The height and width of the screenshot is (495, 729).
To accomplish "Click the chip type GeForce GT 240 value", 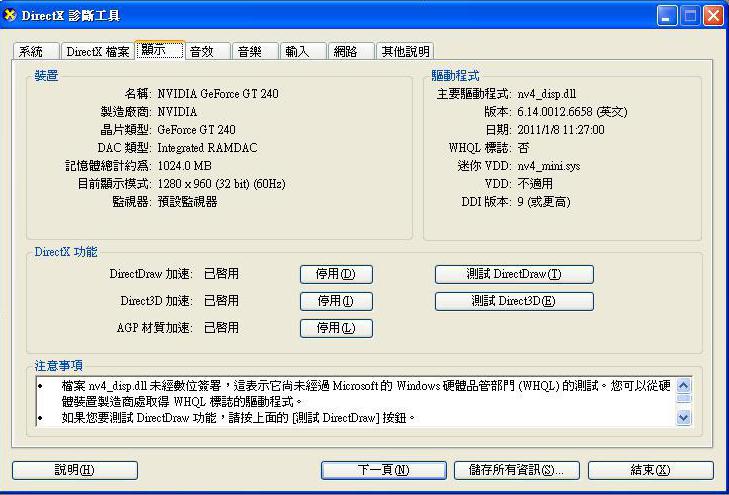I will pos(196,130).
